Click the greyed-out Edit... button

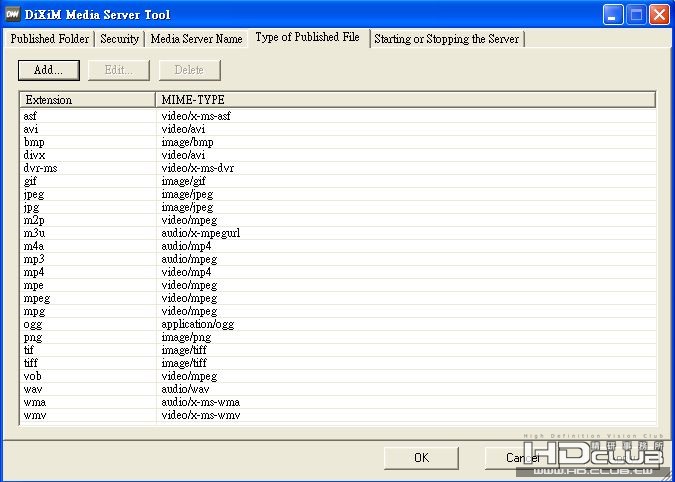tap(119, 70)
